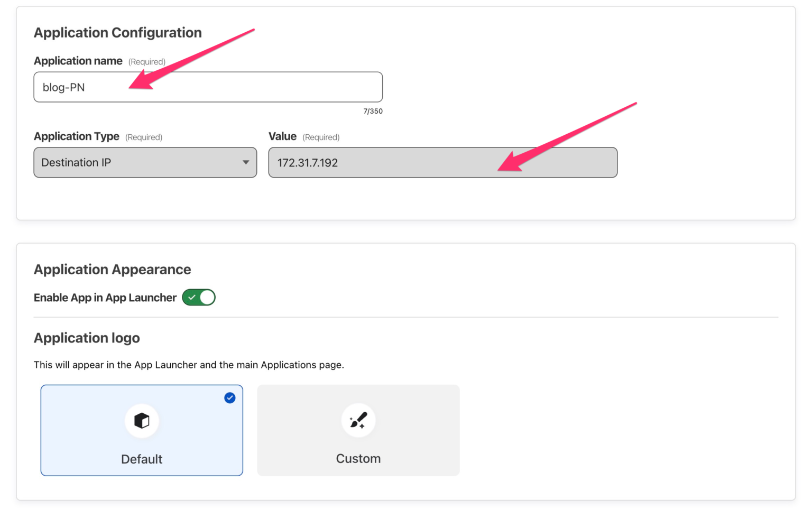Image resolution: width=812 pixels, height=510 pixels.
Task: Expand the Destination IP type selector
Action: 145,163
